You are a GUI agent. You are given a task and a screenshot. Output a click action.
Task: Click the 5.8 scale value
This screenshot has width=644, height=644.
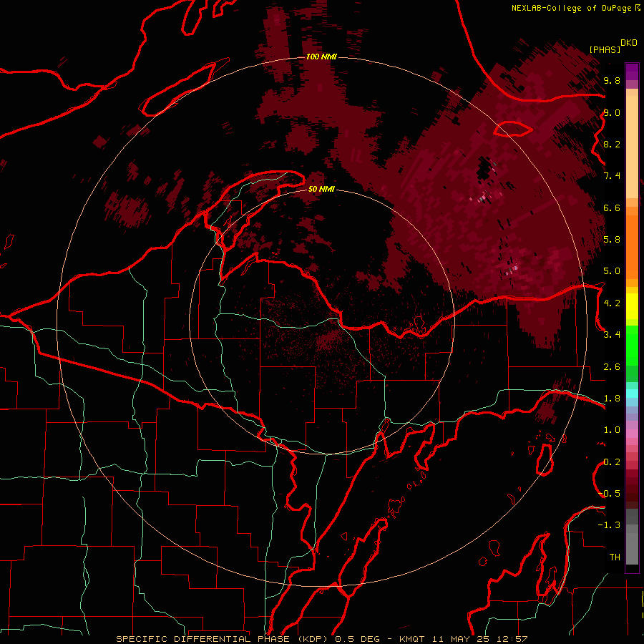[612, 240]
